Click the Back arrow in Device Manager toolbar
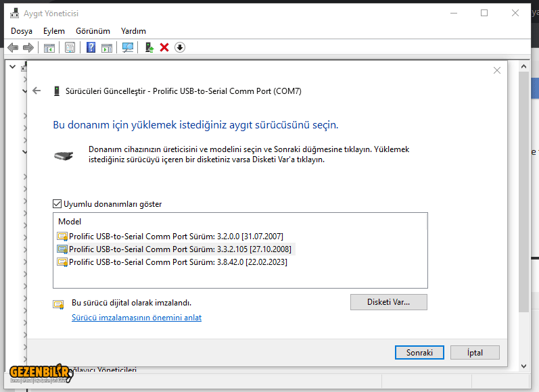The width and height of the screenshot is (539, 392). click(x=13, y=47)
